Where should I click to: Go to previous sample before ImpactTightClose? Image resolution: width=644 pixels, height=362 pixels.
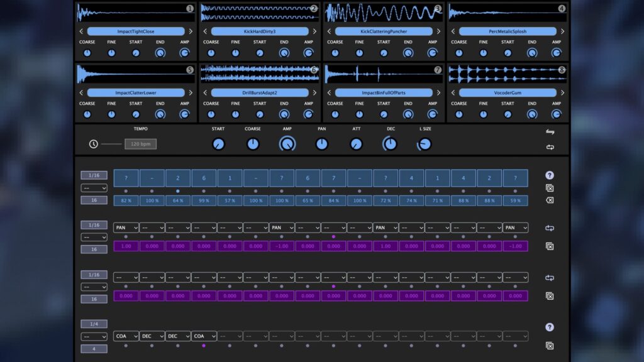81,31
